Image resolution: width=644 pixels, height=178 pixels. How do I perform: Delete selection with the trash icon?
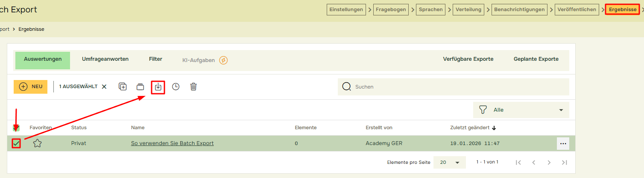click(193, 86)
